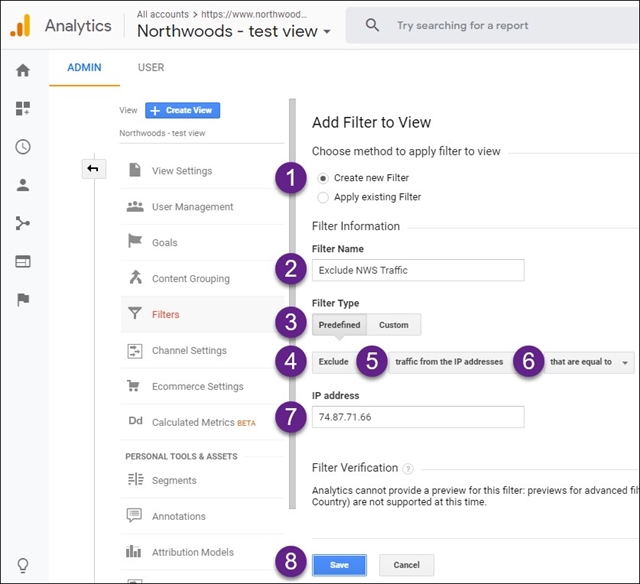The height and width of the screenshot is (584, 640).
Task: Click the IP address input field
Action: tap(418, 417)
